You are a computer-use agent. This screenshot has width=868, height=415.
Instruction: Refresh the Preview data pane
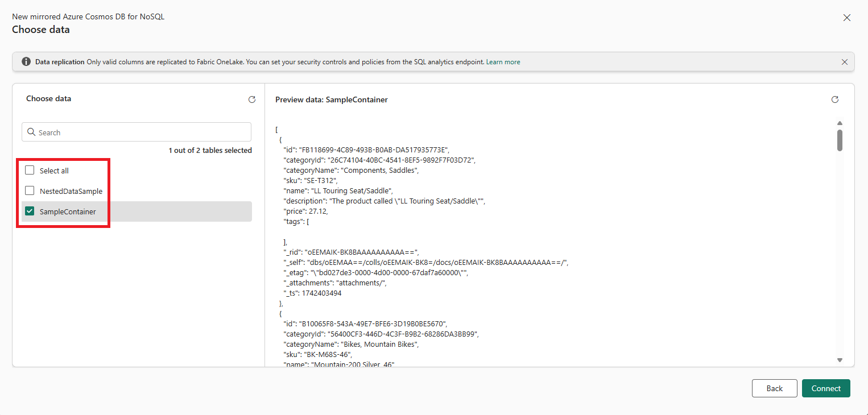click(834, 99)
